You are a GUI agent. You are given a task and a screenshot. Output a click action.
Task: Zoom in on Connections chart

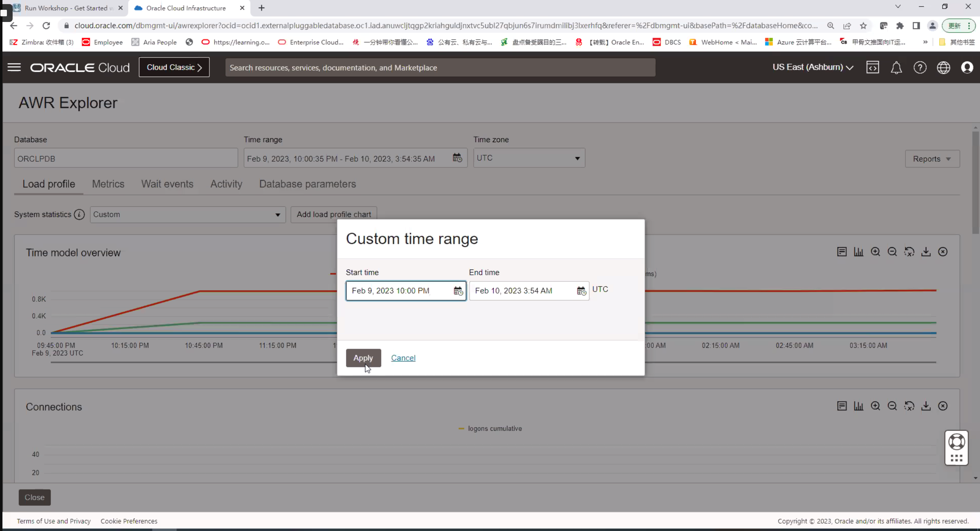(x=875, y=406)
